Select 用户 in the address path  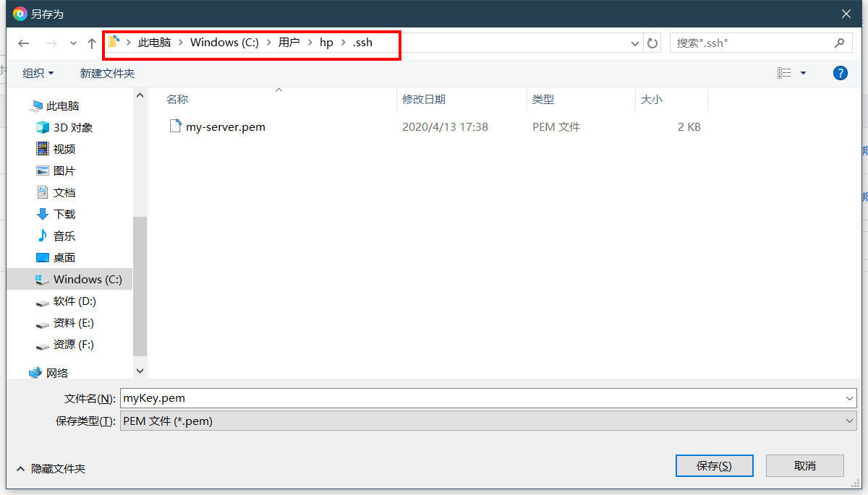tap(289, 43)
